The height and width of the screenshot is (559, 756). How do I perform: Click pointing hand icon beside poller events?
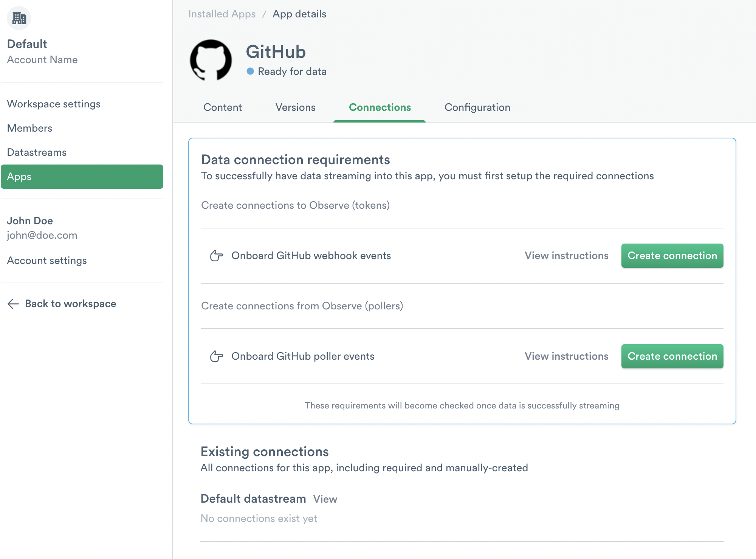tap(217, 356)
